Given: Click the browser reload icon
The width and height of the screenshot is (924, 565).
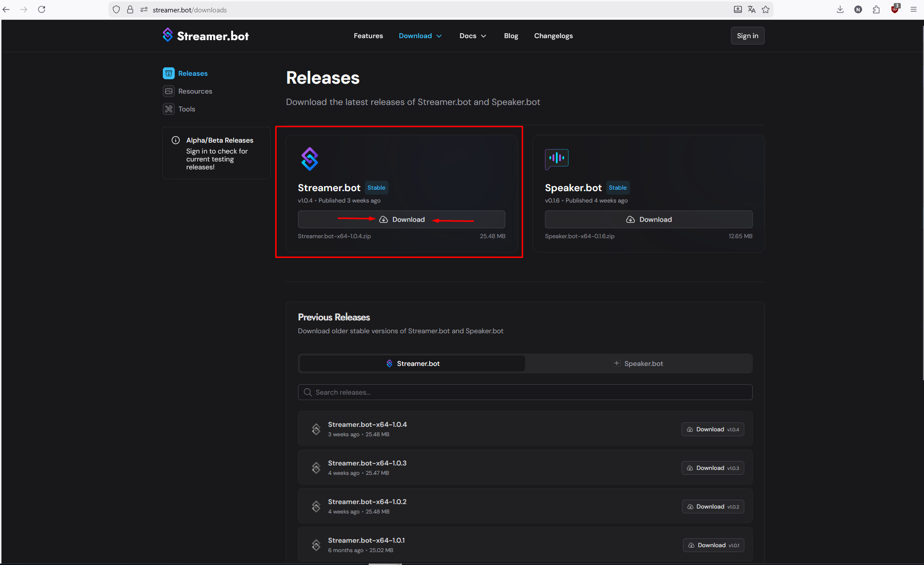Looking at the screenshot, I should coord(42,9).
